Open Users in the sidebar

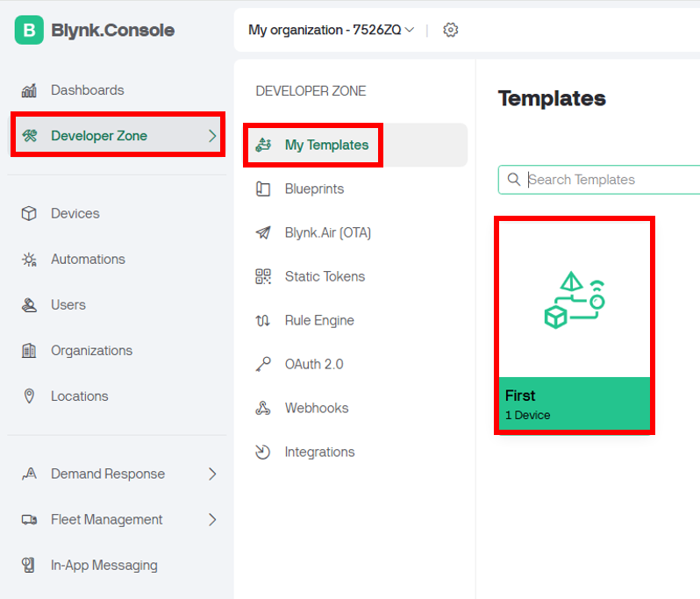click(x=118, y=305)
